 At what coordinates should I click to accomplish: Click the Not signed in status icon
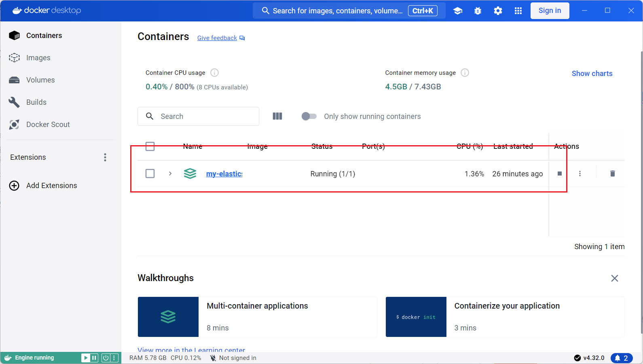click(213, 358)
